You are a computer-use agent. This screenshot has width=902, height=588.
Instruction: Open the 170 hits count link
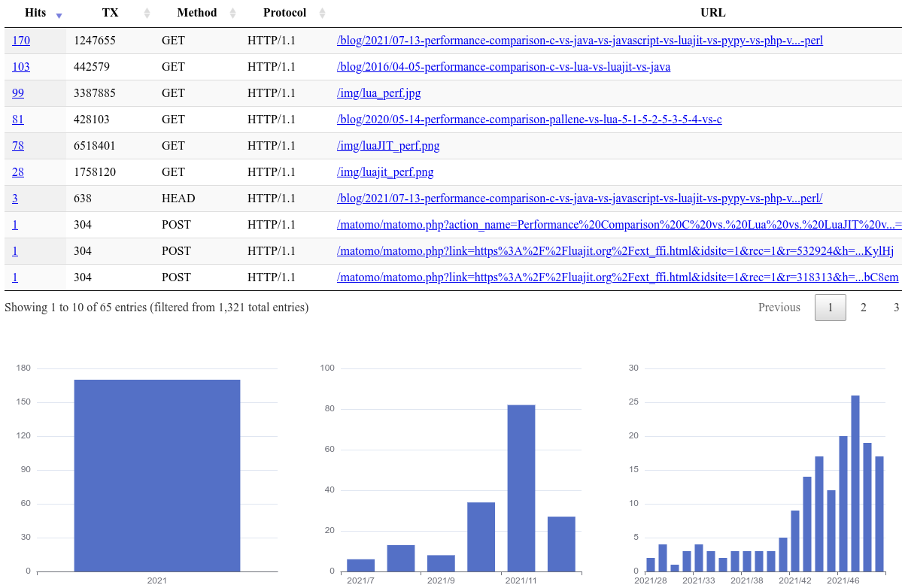coord(21,41)
